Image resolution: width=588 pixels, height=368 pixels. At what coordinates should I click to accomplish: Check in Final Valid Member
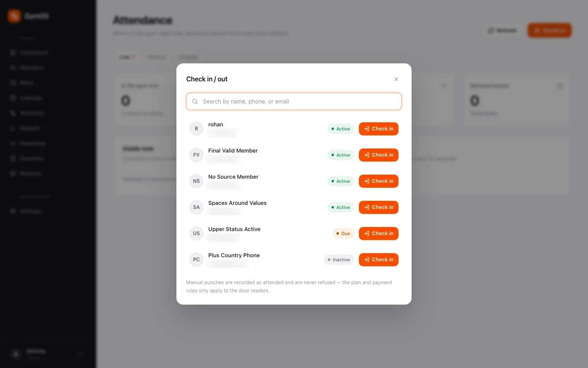point(379,155)
